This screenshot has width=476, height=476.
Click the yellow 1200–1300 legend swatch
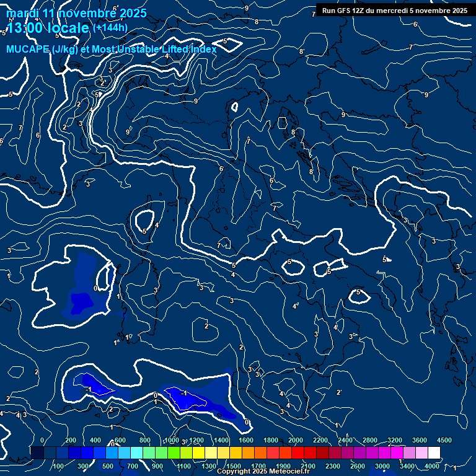click(x=199, y=452)
